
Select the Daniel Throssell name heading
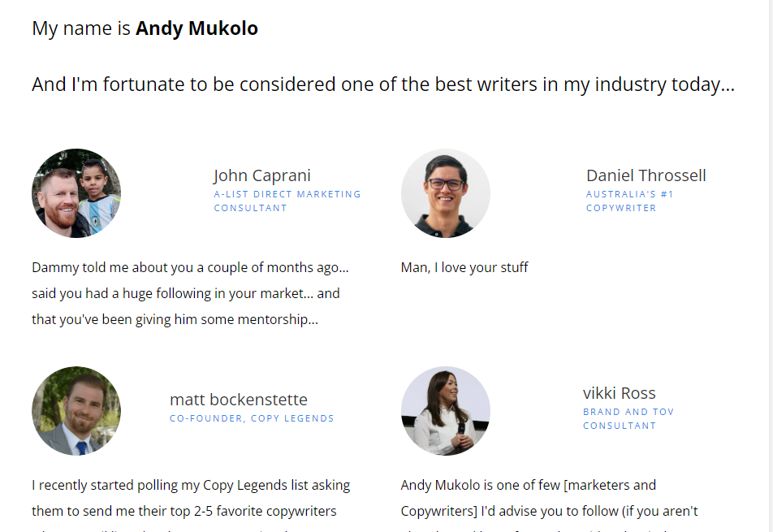(646, 175)
